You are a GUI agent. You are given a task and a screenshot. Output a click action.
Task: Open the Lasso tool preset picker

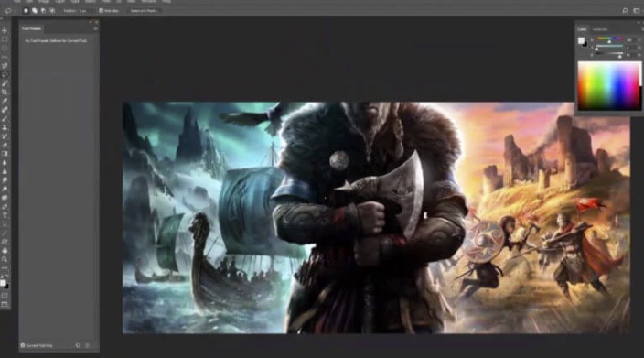[8, 11]
